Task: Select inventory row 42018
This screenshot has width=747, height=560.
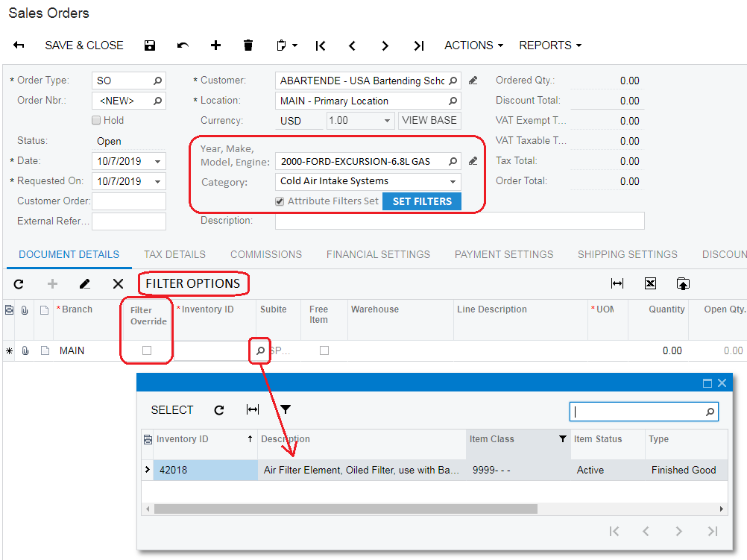Action: click(x=435, y=470)
